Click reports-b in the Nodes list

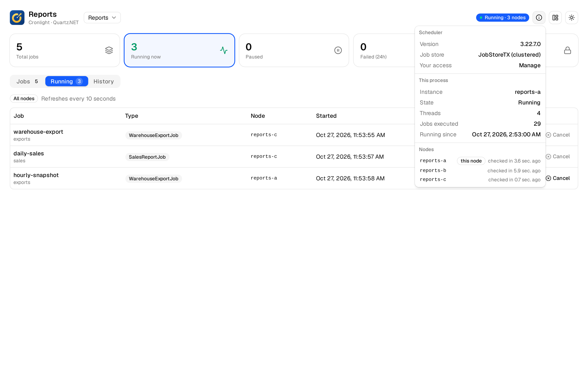click(x=433, y=170)
